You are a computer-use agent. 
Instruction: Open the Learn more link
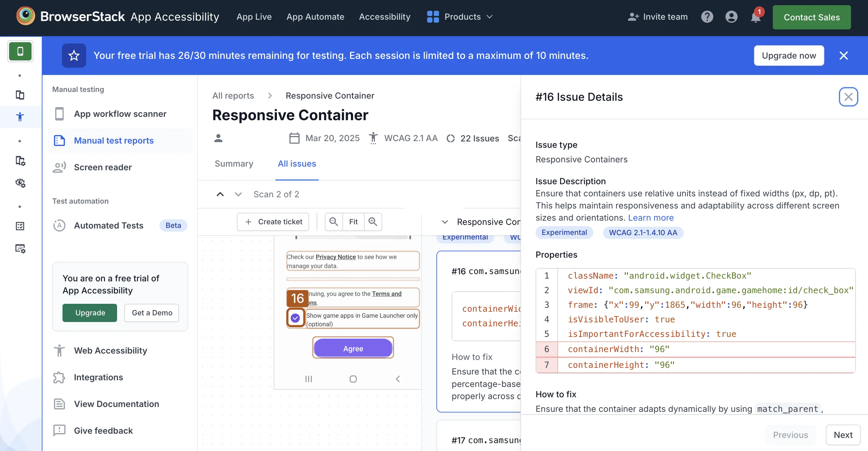coord(651,218)
